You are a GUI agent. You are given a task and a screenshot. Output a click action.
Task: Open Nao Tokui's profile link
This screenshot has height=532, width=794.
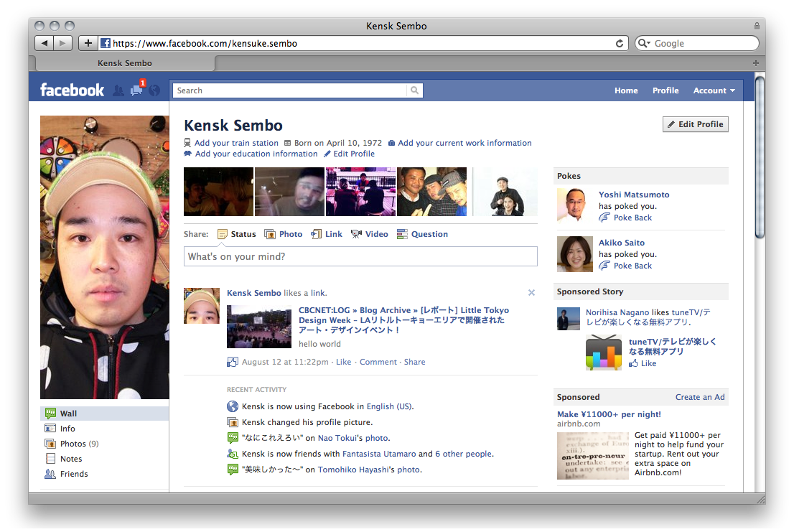[x=337, y=439]
